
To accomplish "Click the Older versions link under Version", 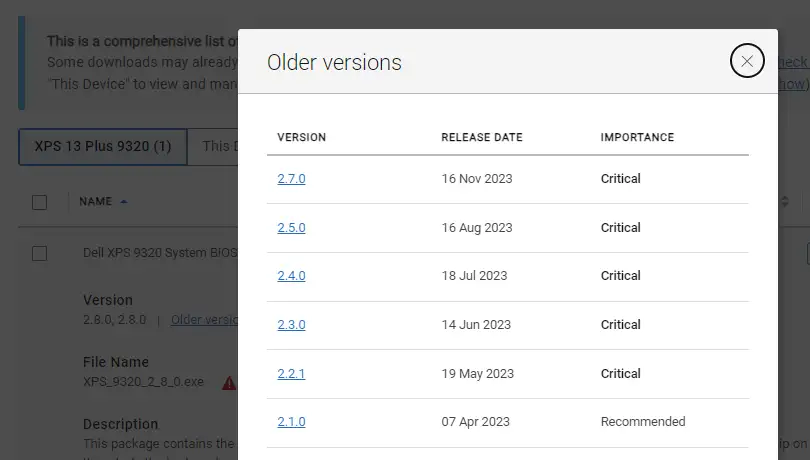I will point(204,320).
